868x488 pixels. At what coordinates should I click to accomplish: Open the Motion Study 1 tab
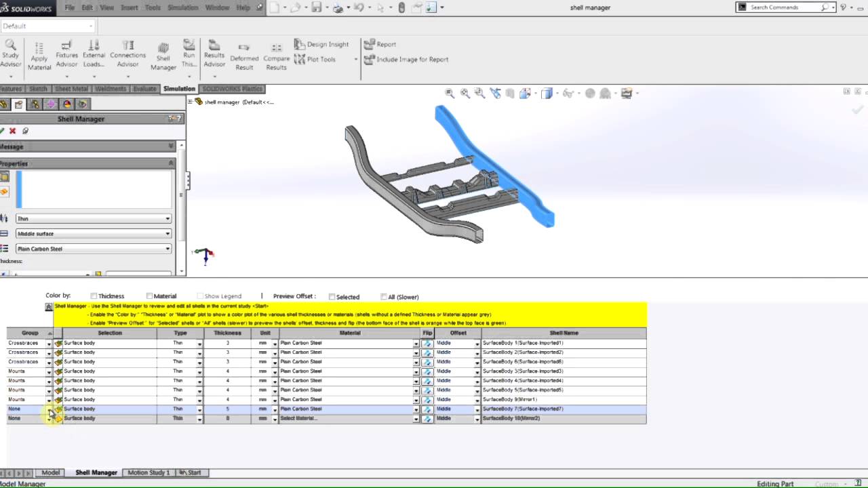coord(149,472)
